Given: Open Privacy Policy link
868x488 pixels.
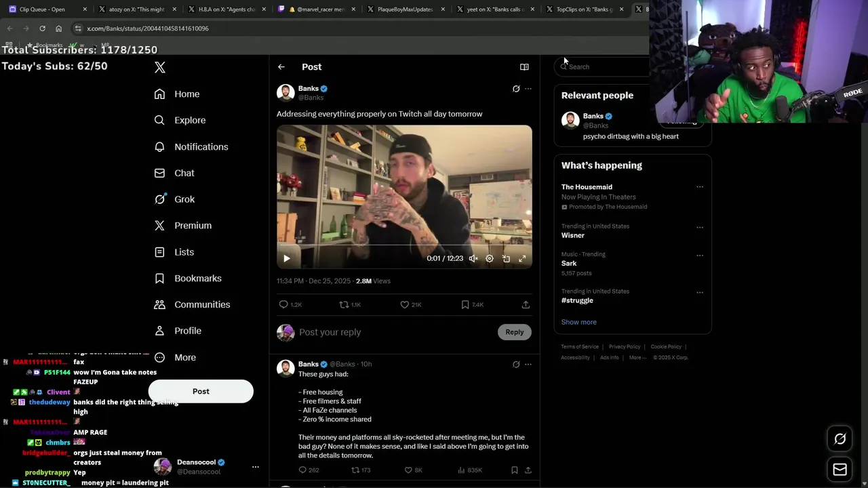Looking at the screenshot, I should [x=625, y=347].
